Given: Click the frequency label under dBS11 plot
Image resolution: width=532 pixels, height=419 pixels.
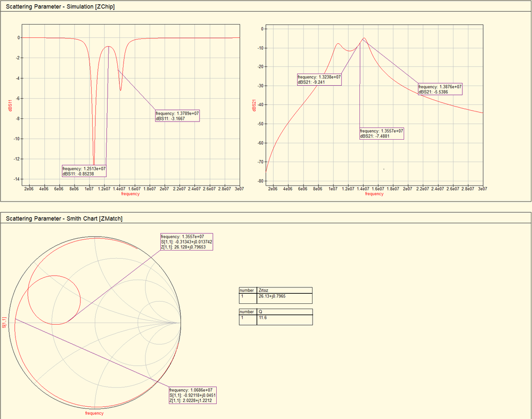Looking at the screenshot, I should click(130, 194).
